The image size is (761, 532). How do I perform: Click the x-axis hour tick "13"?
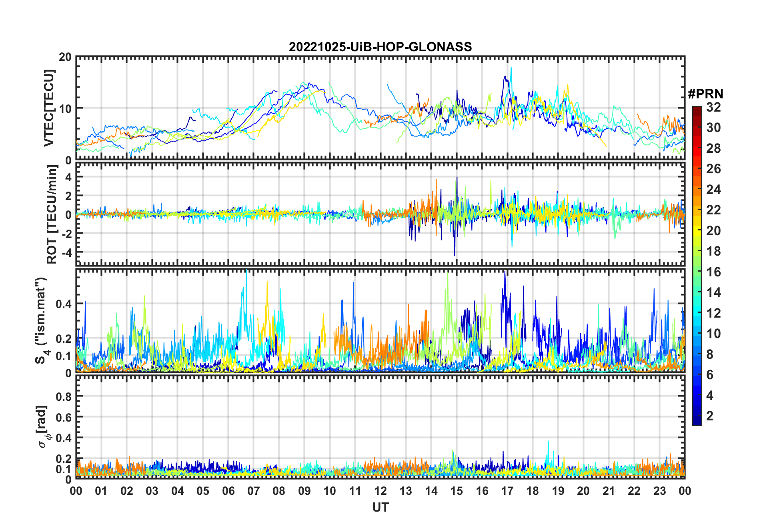(406, 491)
